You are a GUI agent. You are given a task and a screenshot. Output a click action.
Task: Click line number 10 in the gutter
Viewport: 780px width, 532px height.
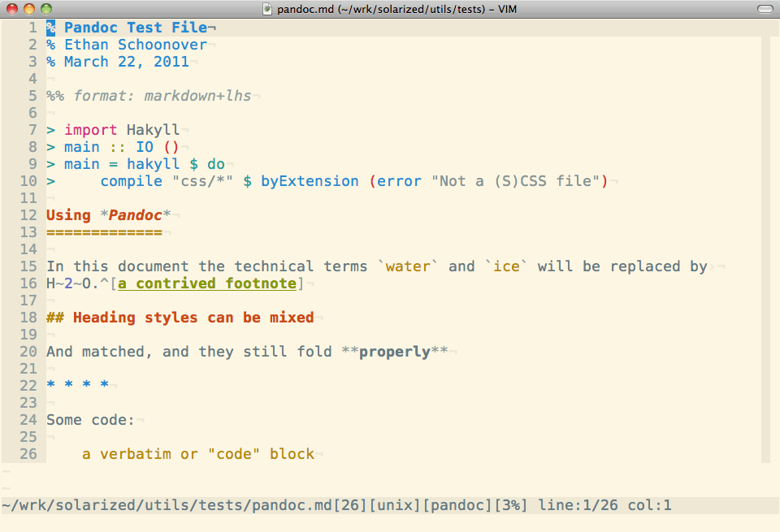(28, 181)
